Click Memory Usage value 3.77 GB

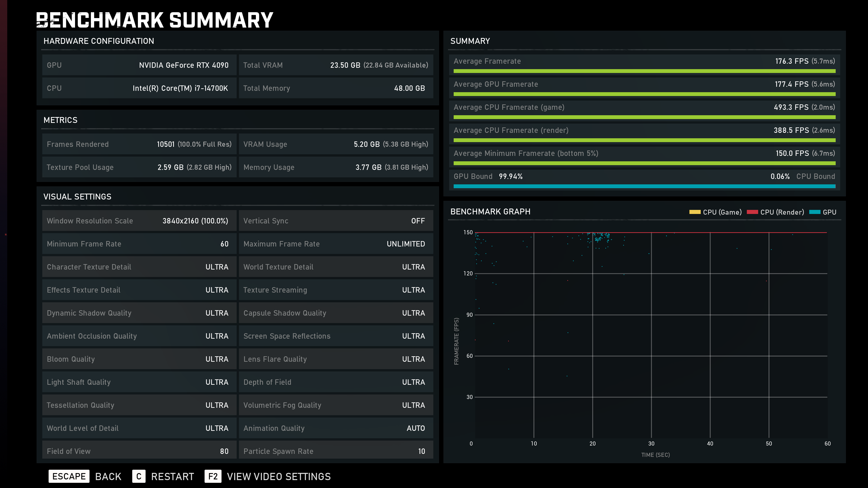click(369, 167)
